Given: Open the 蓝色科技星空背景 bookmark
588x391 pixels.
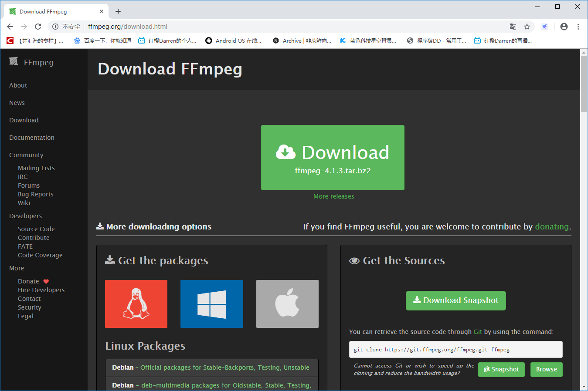Looking at the screenshot, I should 368,40.
